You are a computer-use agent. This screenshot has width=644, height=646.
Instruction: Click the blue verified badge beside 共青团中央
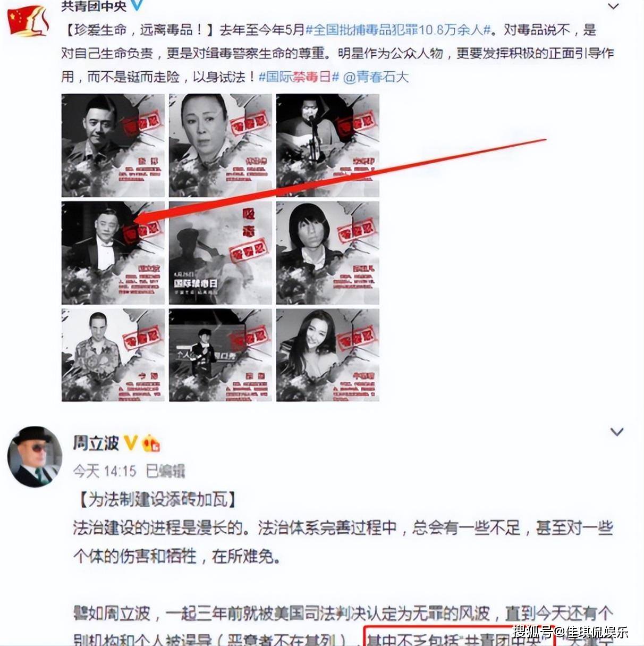point(137,5)
